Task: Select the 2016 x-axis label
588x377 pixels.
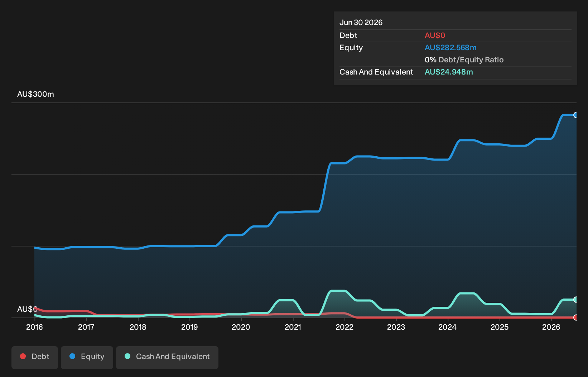Action: click(x=34, y=327)
